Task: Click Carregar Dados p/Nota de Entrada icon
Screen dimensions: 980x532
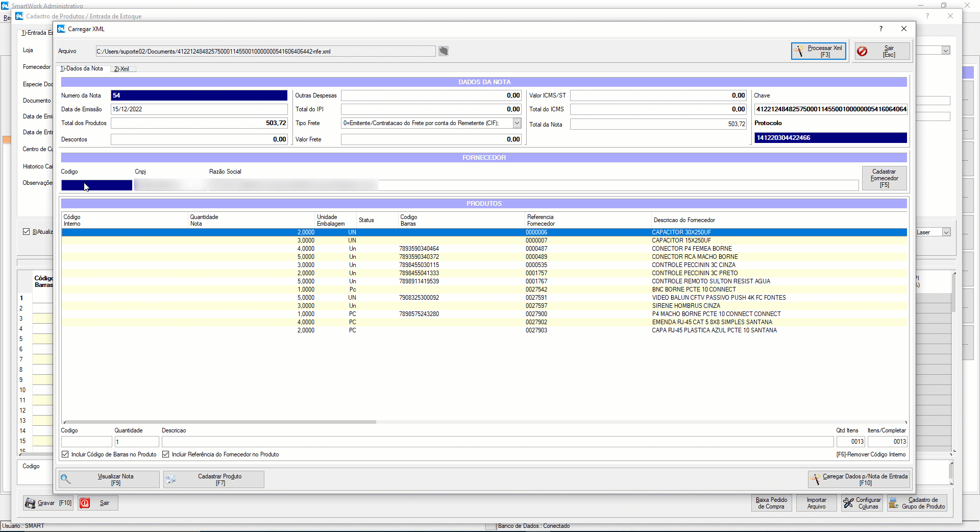Action: tap(815, 479)
